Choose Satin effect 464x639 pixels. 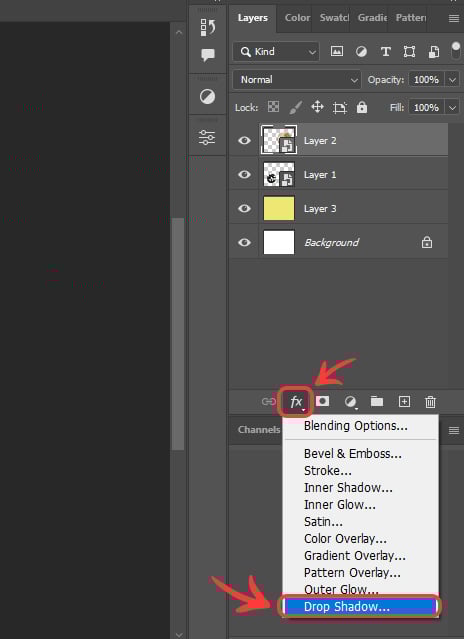[361, 522]
